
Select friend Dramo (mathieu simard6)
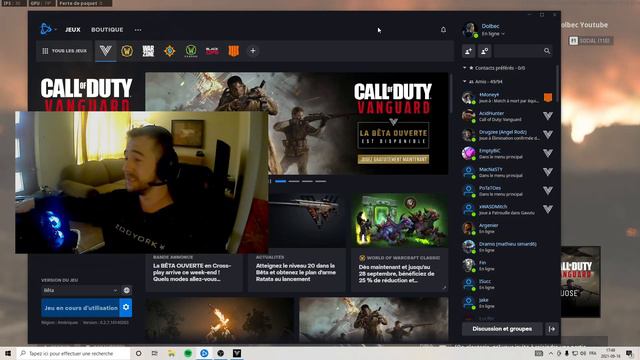pyautogui.click(x=508, y=247)
